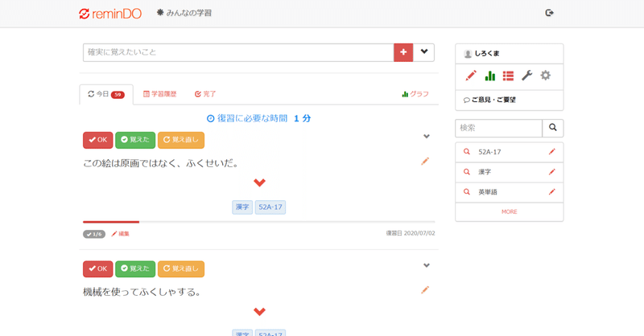Switch to the 今日 tab

click(x=106, y=94)
